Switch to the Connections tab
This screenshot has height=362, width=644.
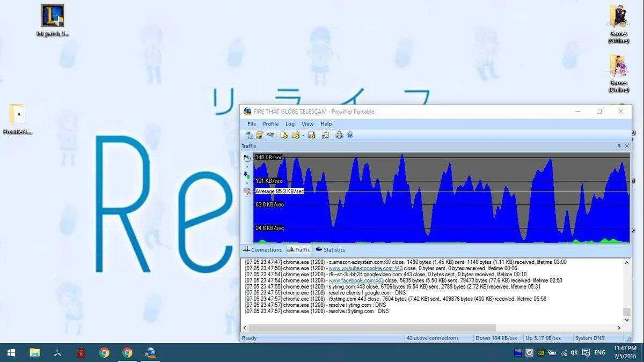[x=262, y=249]
